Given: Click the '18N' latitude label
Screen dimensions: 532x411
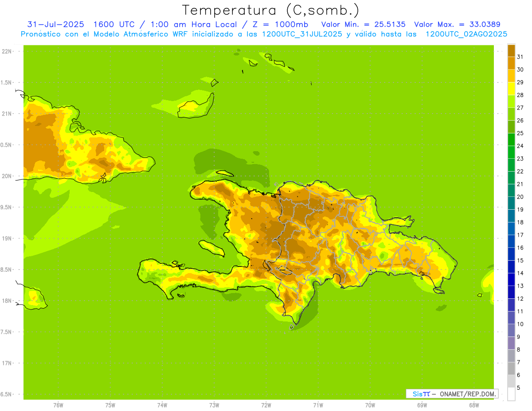Looking at the screenshot, I should point(7,301).
